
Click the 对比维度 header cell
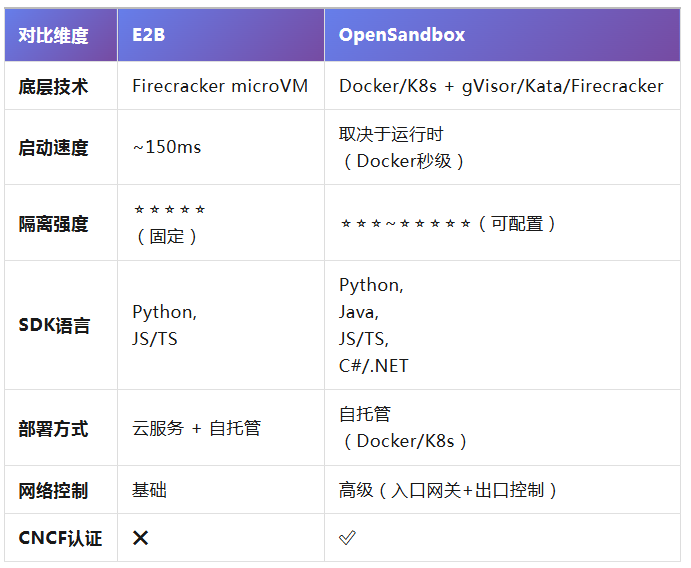point(54,35)
